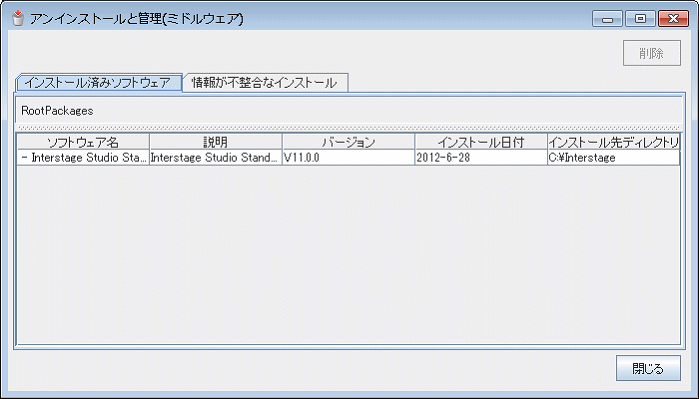
Task: Sort by ソフトウェア名 column header
Action: coord(83,142)
